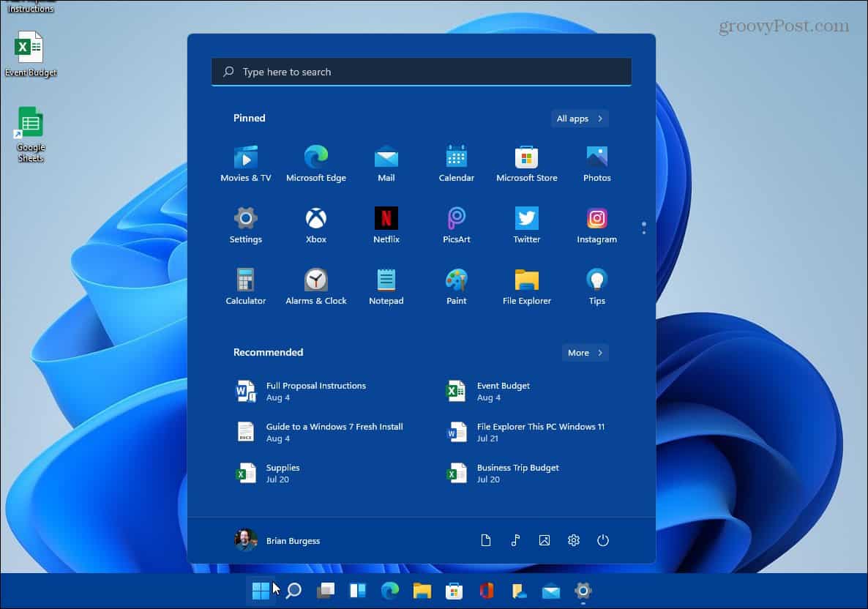Open the Xbox app
The image size is (868, 609).
(315, 218)
